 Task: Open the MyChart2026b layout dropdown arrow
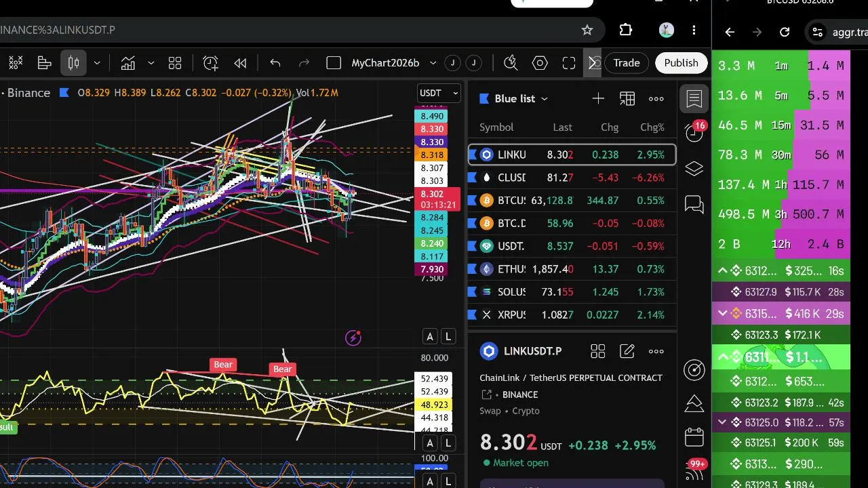[x=433, y=63]
